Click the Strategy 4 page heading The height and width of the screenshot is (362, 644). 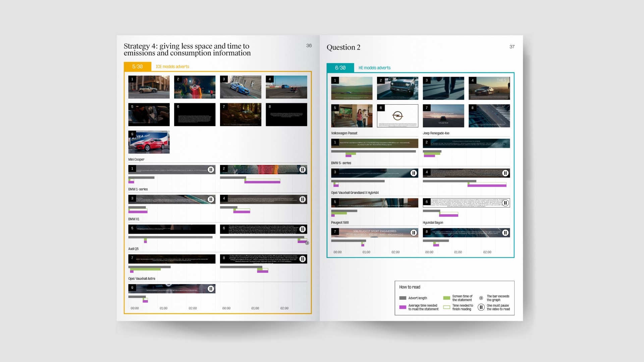click(x=187, y=50)
